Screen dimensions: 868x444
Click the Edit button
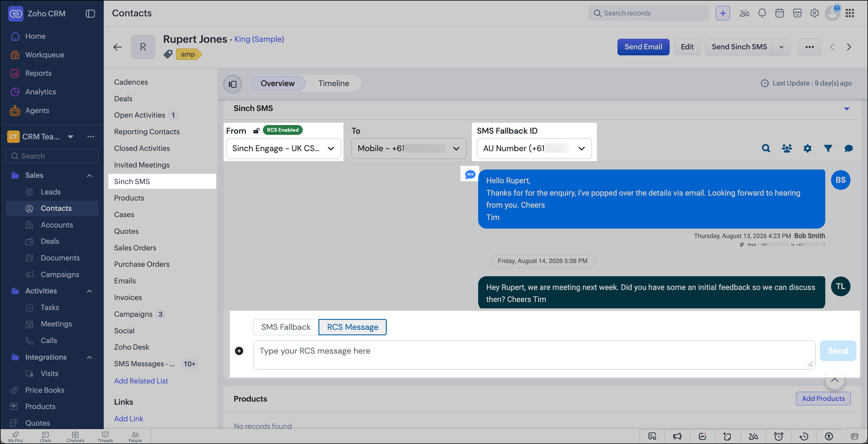click(687, 47)
